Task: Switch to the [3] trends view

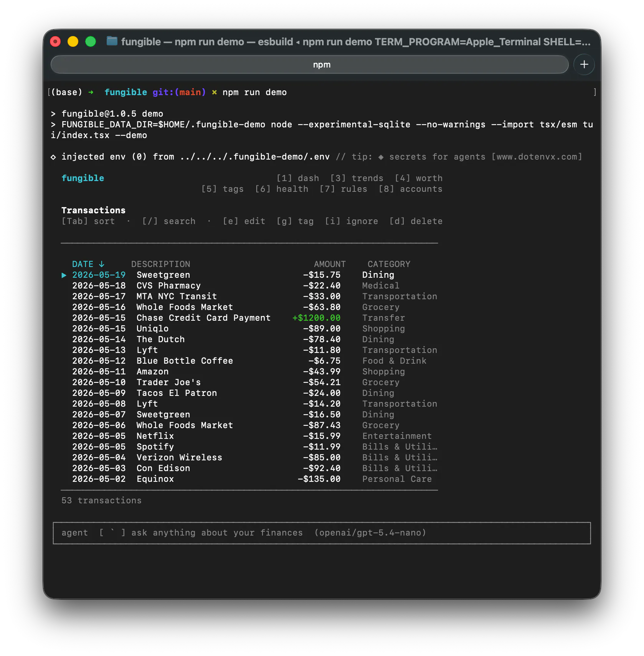Action: tap(357, 178)
